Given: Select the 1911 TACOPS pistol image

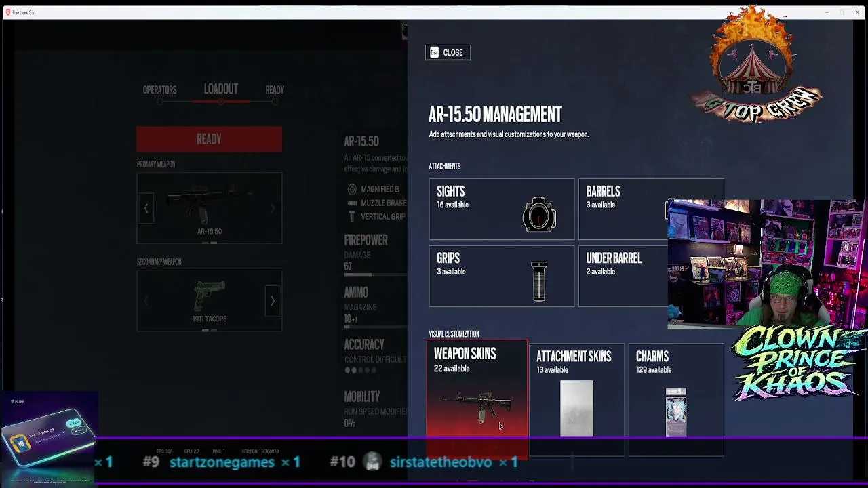Looking at the screenshot, I should coord(209,296).
